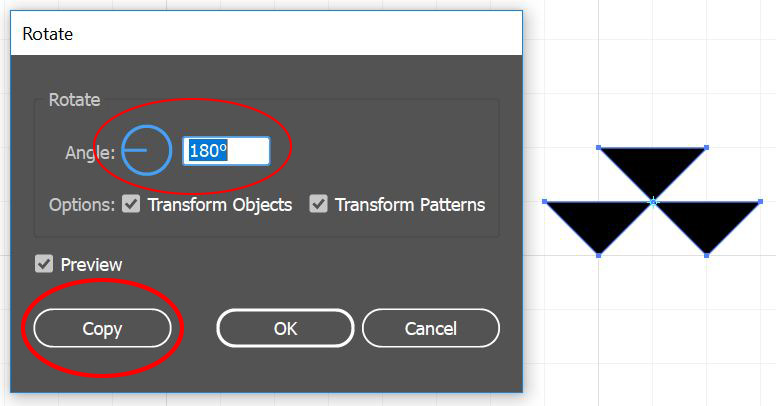This screenshot has width=776, height=406.
Task: Click top triangle's upper-left anchor point
Action: [x=599, y=148]
